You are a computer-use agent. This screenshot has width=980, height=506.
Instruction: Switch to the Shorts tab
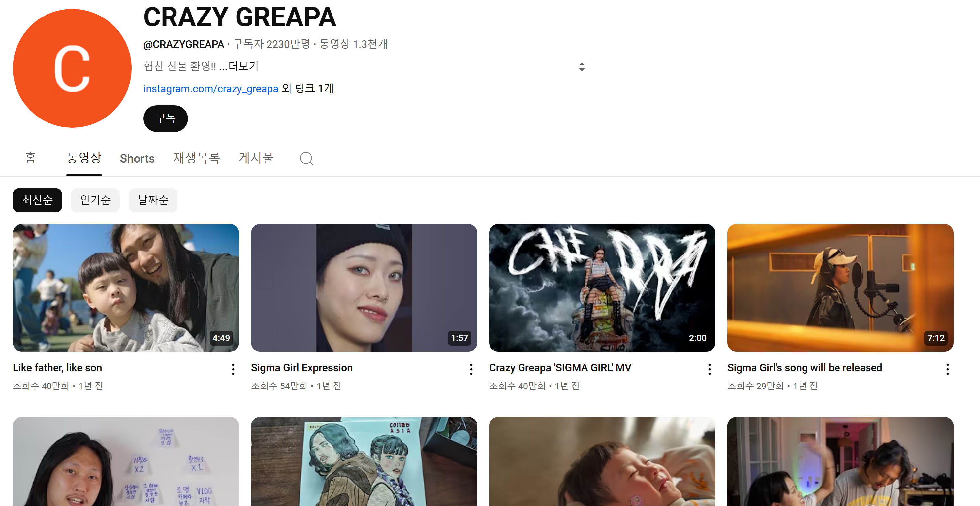click(137, 158)
